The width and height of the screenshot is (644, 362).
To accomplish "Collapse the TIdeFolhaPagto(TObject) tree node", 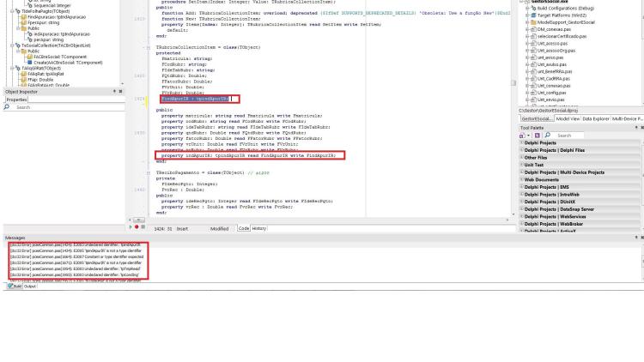I will [x=12, y=11].
